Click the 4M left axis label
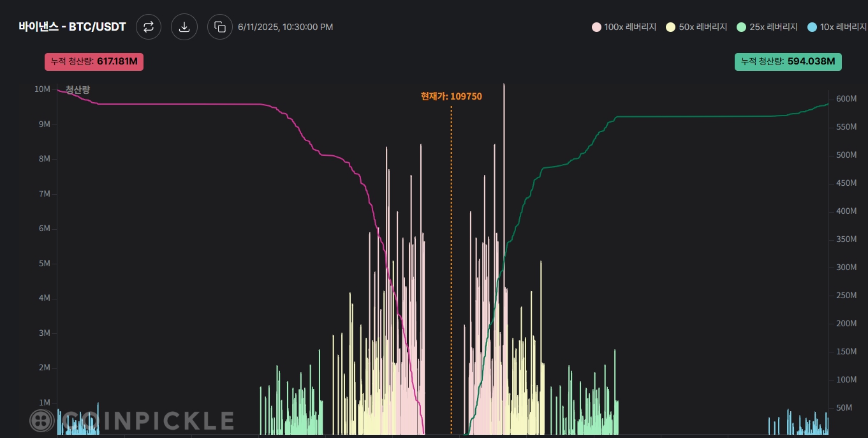The height and width of the screenshot is (438, 868). click(x=45, y=298)
